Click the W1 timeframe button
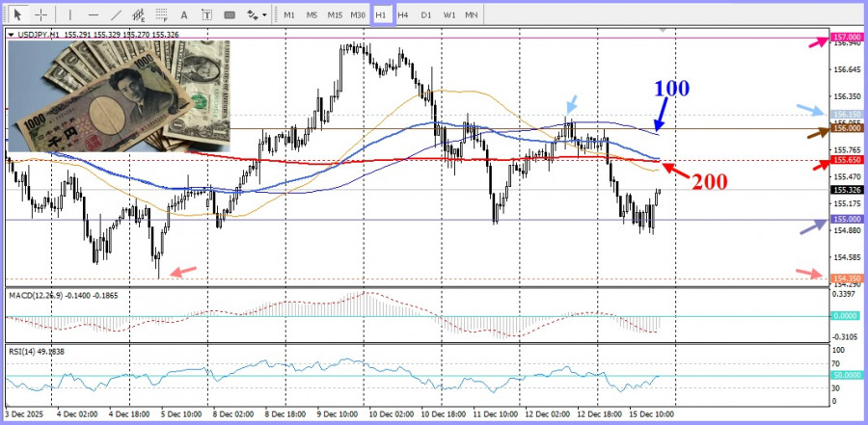Viewport: 868px width, 425px height. click(449, 14)
